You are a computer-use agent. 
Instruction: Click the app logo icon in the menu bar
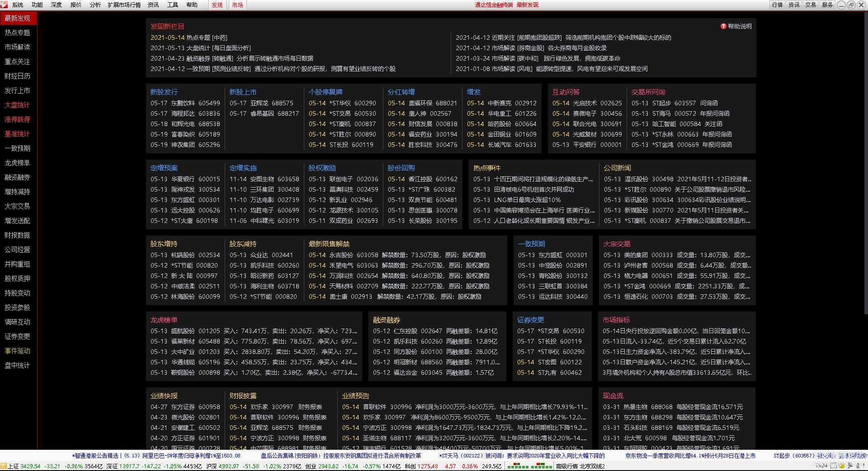pos(4,5)
